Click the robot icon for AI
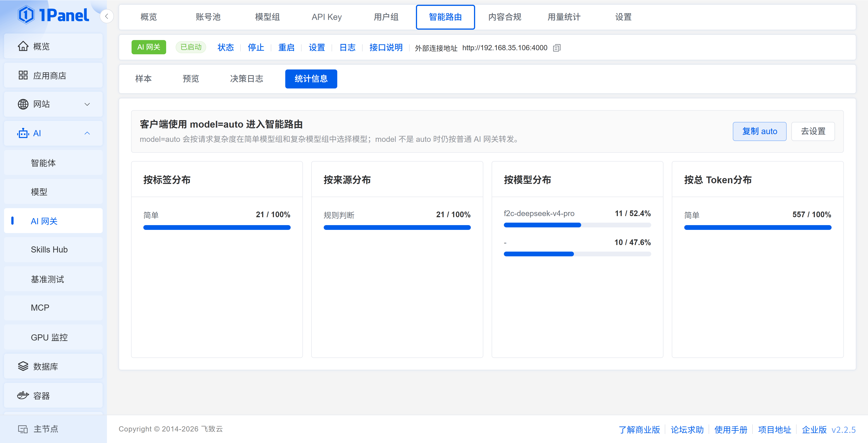 pyautogui.click(x=23, y=133)
